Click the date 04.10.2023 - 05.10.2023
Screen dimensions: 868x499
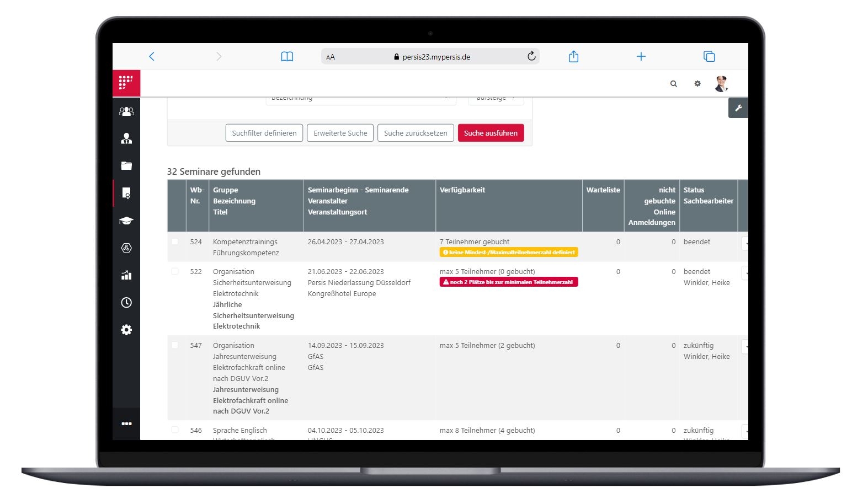coord(346,430)
